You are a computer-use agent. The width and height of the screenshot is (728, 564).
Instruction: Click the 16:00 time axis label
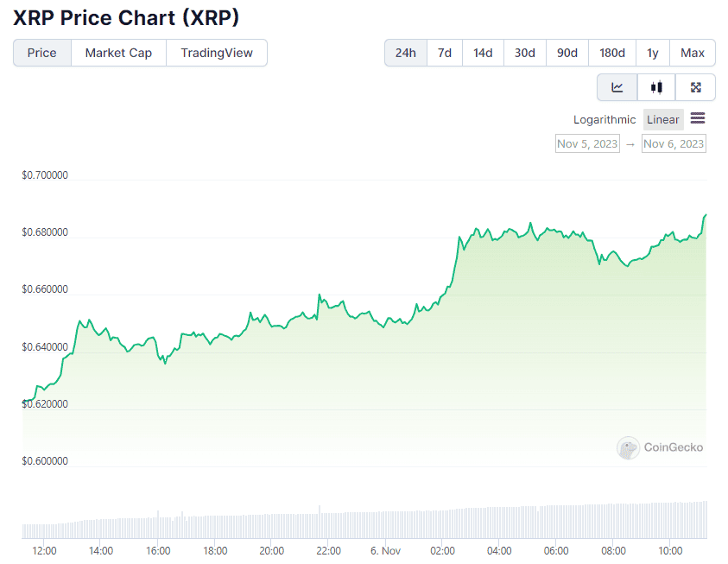click(158, 551)
